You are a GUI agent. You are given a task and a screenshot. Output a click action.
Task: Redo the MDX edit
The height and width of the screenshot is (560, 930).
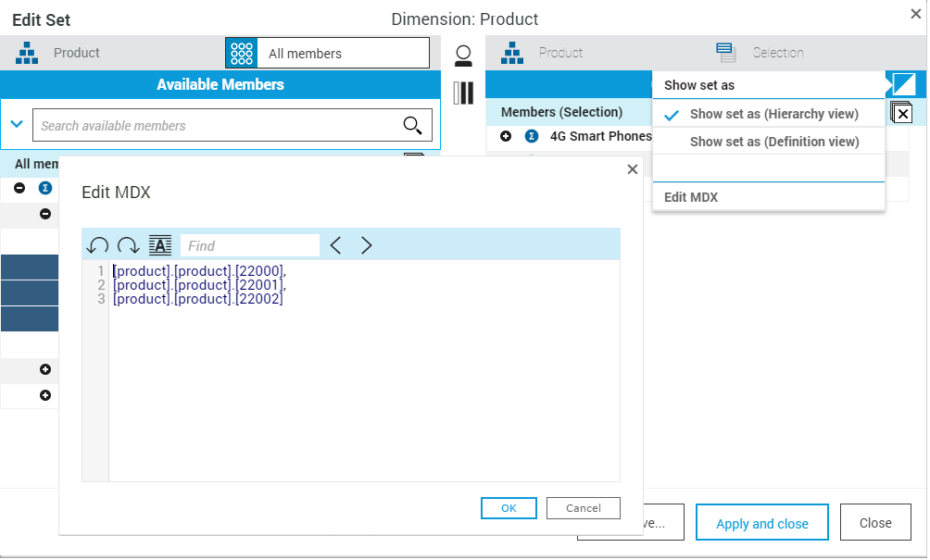click(128, 245)
